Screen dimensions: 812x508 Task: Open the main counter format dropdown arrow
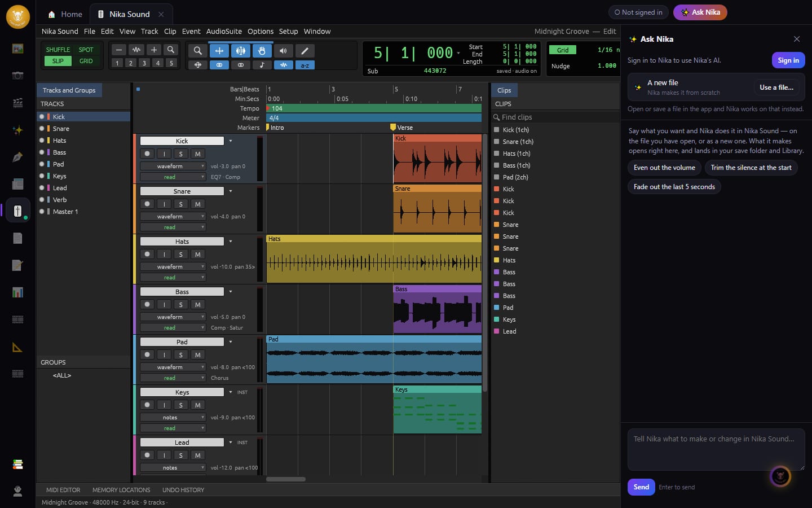458,52
